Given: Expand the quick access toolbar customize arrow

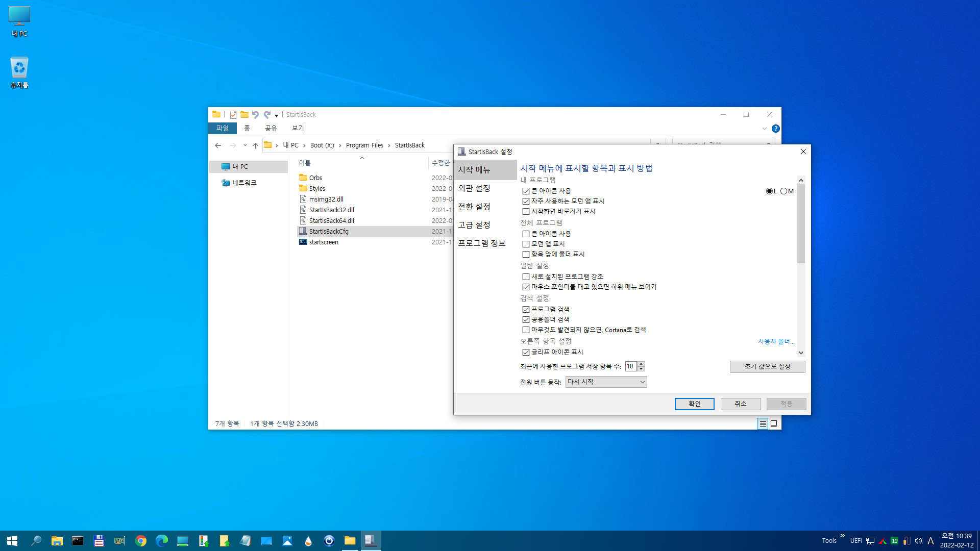Looking at the screenshot, I should tap(276, 115).
